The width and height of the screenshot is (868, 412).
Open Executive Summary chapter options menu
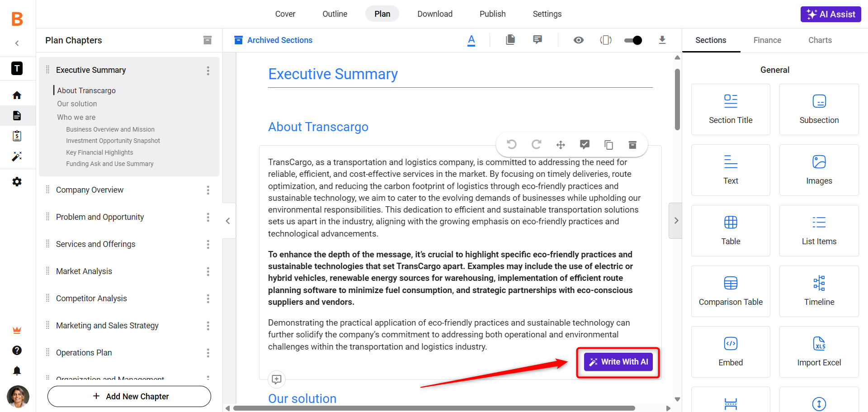coord(208,71)
